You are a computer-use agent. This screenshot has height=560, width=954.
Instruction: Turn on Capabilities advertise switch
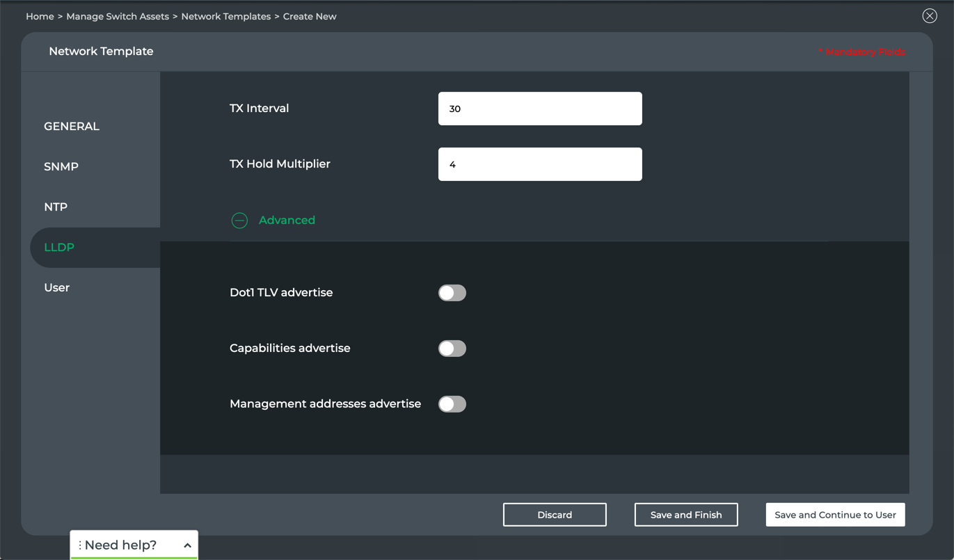point(452,349)
